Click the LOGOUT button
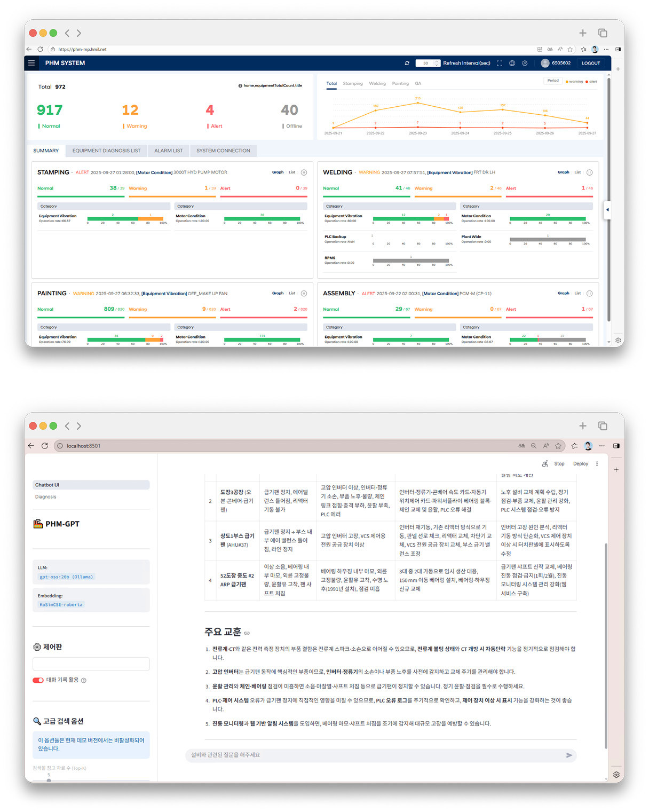The height and width of the screenshot is (812, 649). click(x=591, y=63)
